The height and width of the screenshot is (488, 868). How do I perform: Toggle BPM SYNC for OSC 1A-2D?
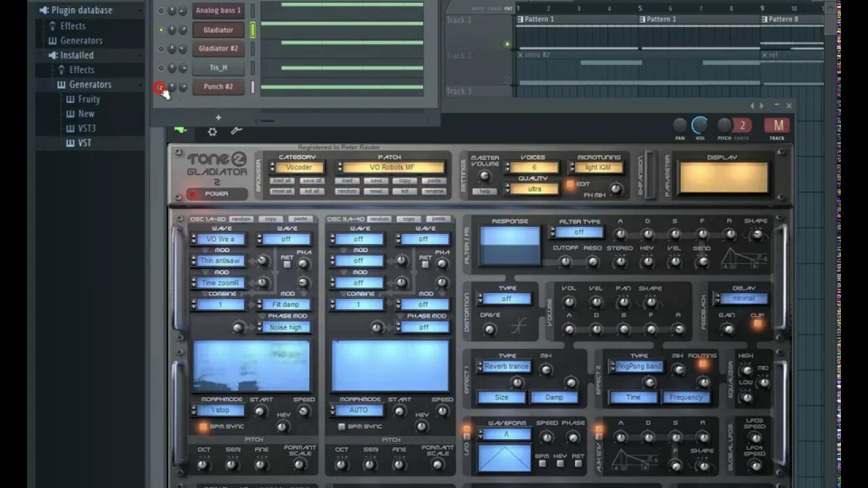203,427
